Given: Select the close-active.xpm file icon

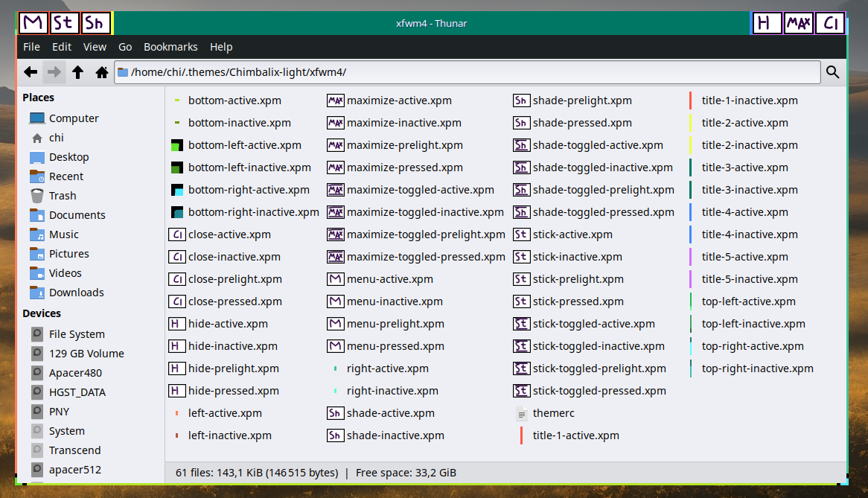Looking at the screenshot, I should pyautogui.click(x=176, y=234).
